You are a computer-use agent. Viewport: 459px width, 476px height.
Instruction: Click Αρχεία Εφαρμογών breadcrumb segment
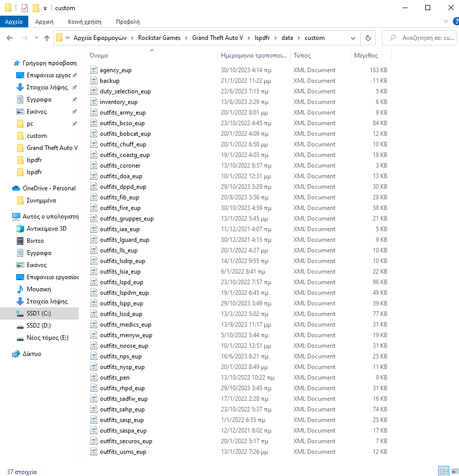(x=100, y=38)
